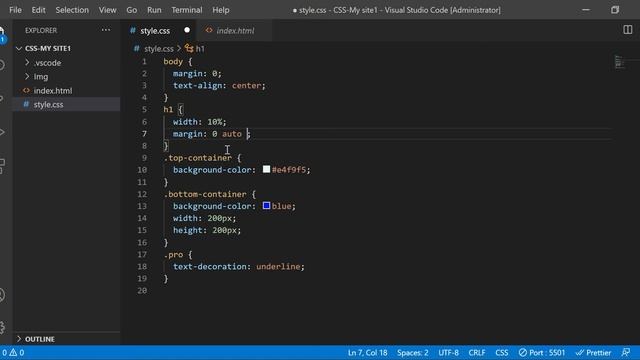Click CRLF end of line selector
The width and height of the screenshot is (640, 360).
477,352
